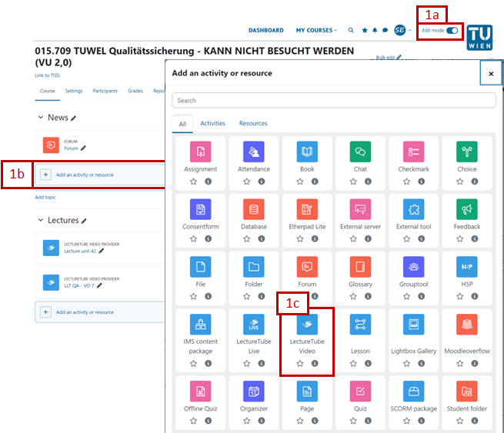Select the Database activity icon
Viewport: 504px width, 433px height.
(x=254, y=209)
